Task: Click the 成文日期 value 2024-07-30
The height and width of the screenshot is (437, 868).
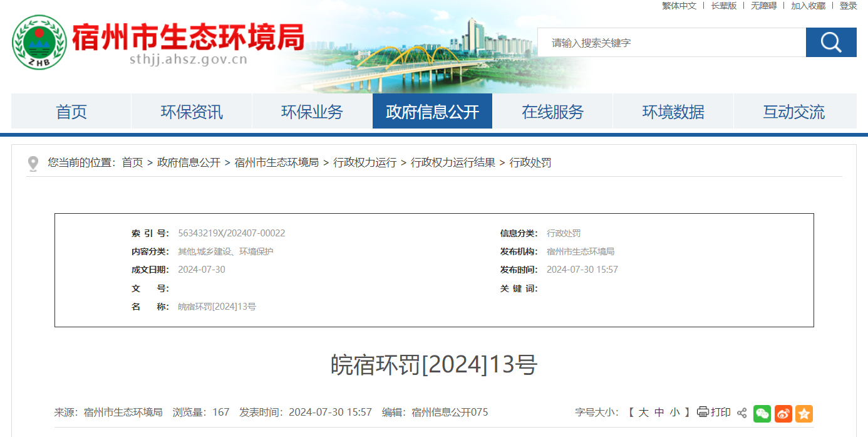Action: (202, 270)
